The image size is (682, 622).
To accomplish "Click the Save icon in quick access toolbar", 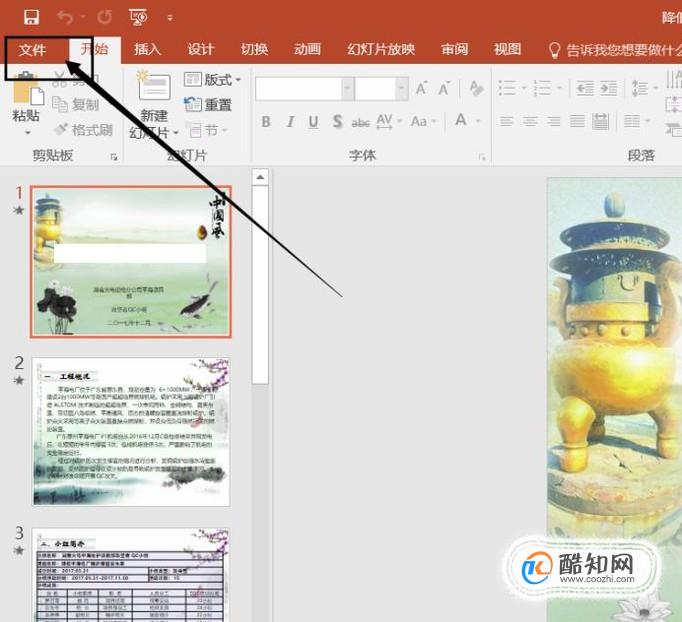I will click(x=31, y=17).
